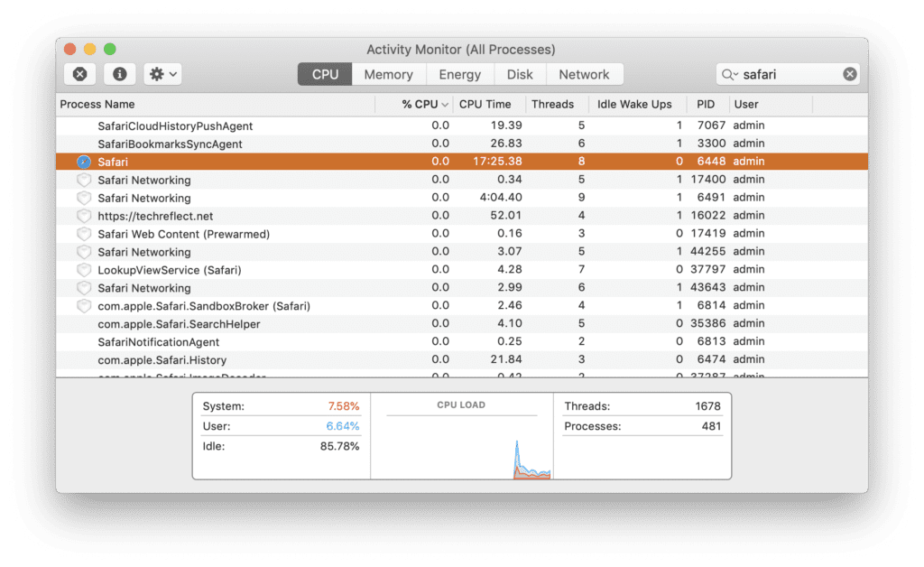Click the search magnifier options icon
Viewport: 924px width, 567px height.
pos(729,75)
